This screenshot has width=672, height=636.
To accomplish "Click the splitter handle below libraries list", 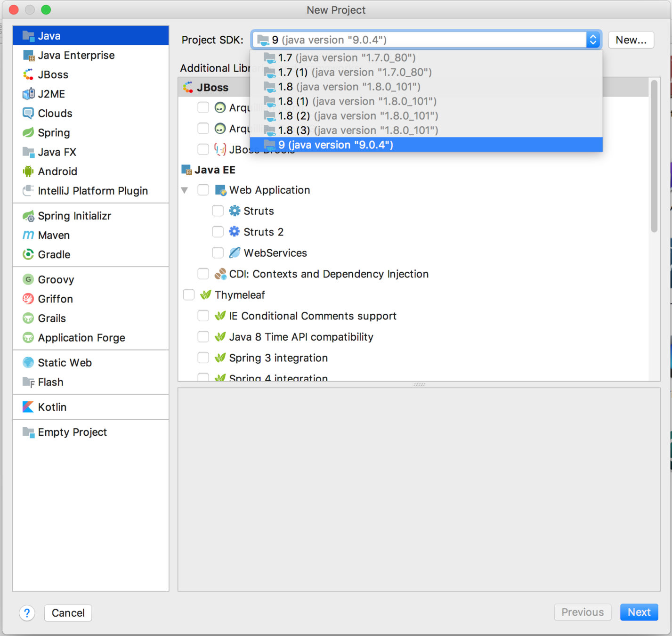I will coord(419,384).
